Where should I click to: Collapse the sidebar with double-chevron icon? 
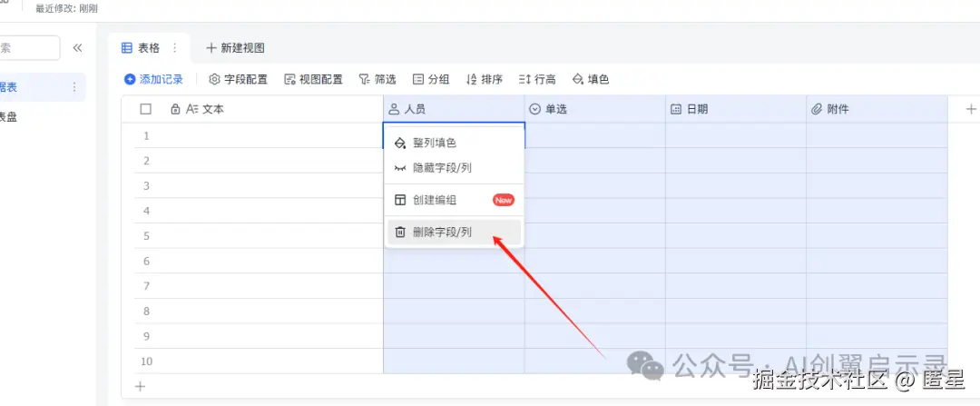click(x=77, y=48)
